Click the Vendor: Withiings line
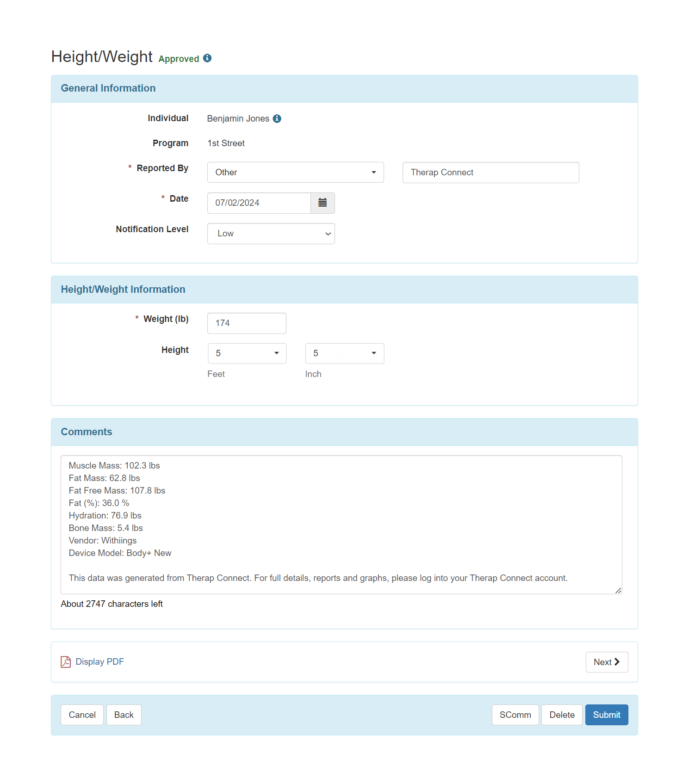689x784 pixels. pyautogui.click(x=103, y=541)
